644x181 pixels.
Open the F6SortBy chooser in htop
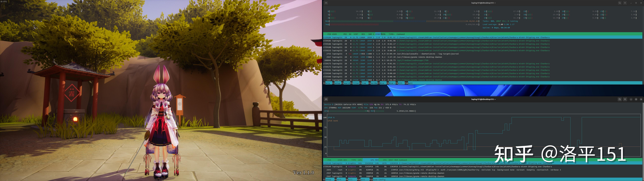373,83
